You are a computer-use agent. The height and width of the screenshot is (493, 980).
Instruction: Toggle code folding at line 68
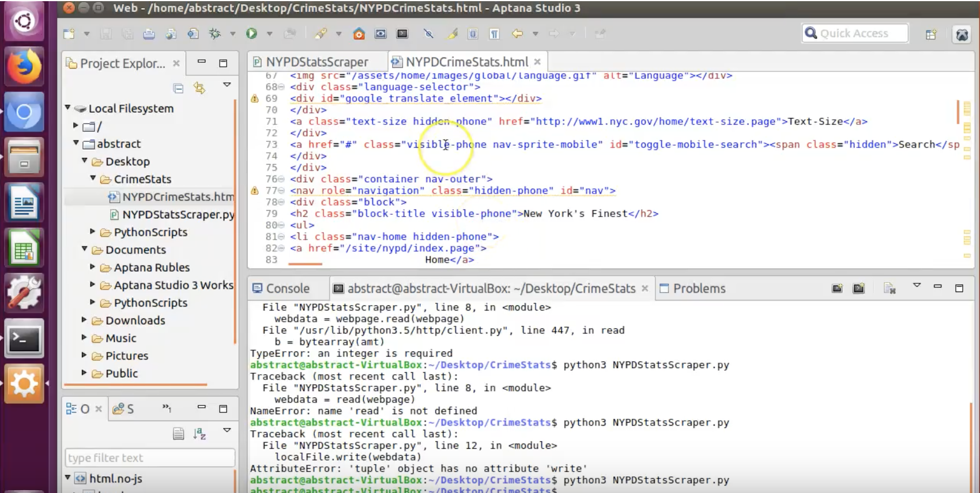(281, 87)
